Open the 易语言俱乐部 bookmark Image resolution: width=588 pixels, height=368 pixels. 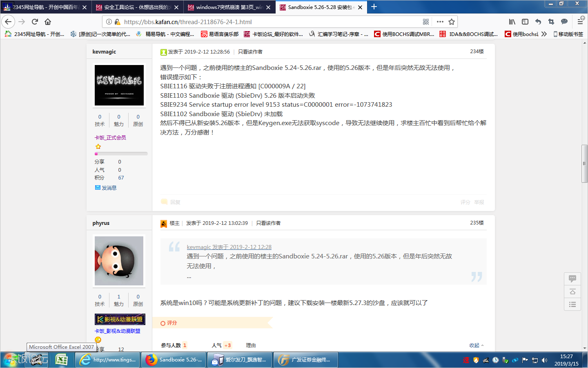click(x=220, y=34)
